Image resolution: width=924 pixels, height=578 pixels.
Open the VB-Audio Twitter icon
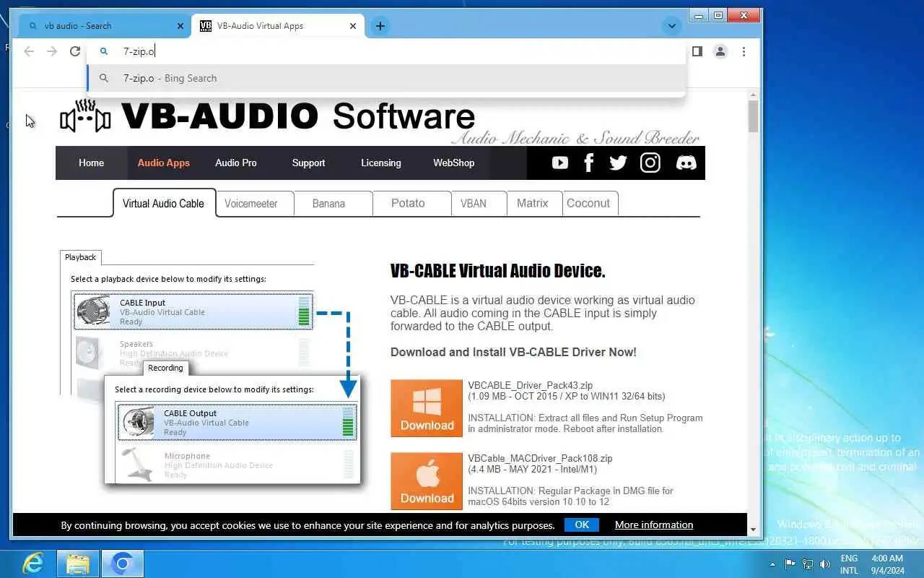(618, 163)
